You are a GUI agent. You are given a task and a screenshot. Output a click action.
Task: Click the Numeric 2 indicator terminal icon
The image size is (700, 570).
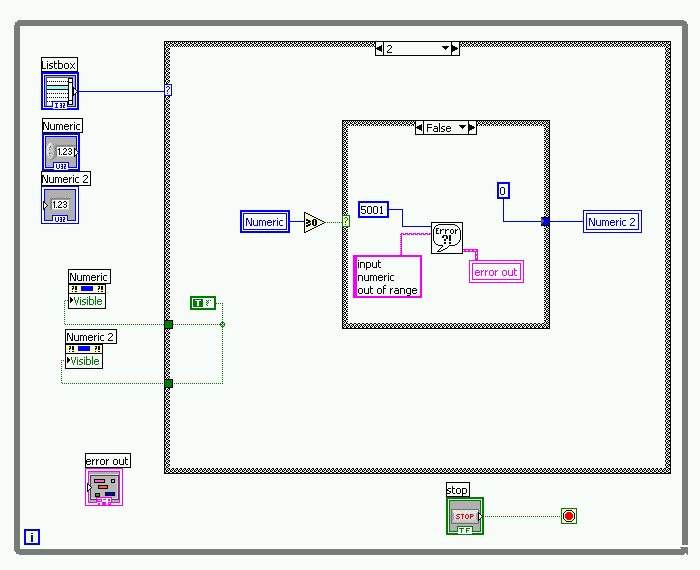tap(60, 205)
